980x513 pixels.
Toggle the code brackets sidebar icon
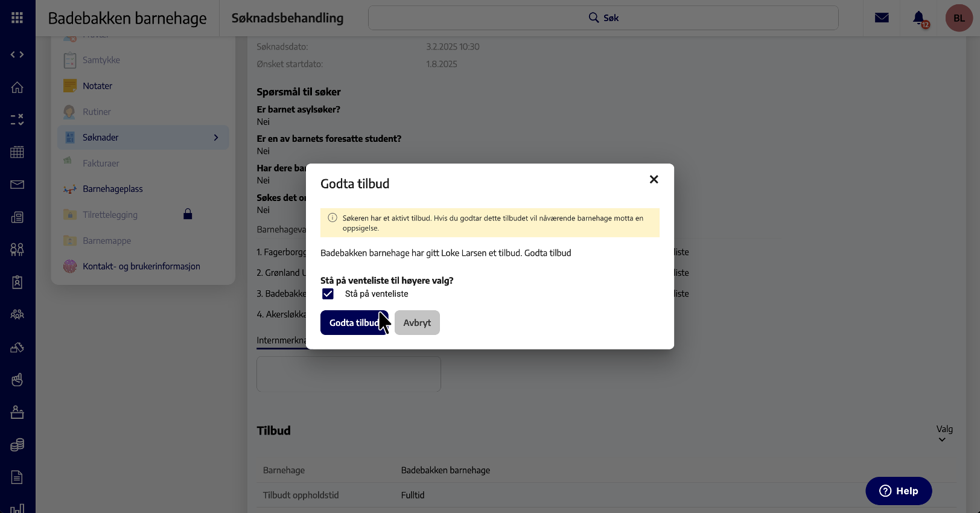point(17,55)
